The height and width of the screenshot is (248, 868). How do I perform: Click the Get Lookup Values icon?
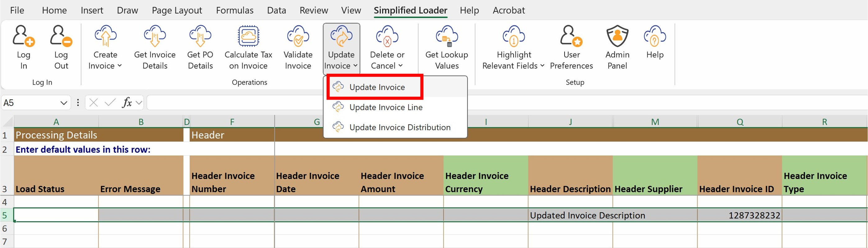[x=447, y=36]
